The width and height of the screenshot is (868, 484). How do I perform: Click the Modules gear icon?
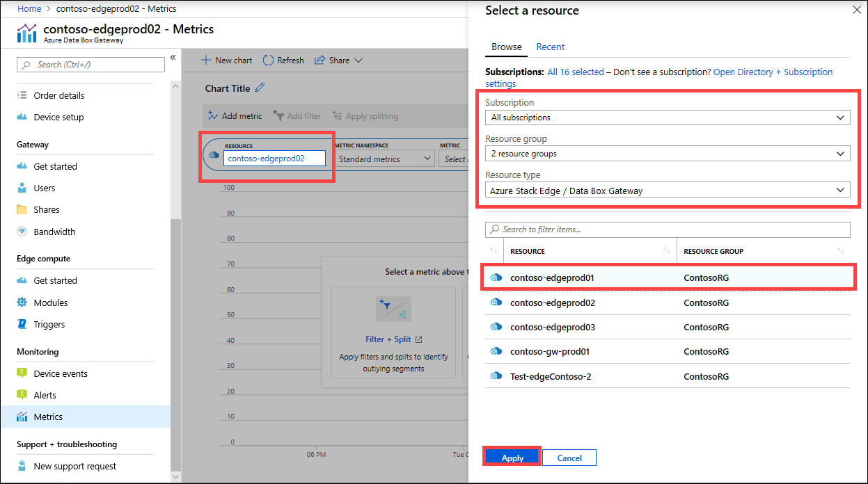click(22, 302)
